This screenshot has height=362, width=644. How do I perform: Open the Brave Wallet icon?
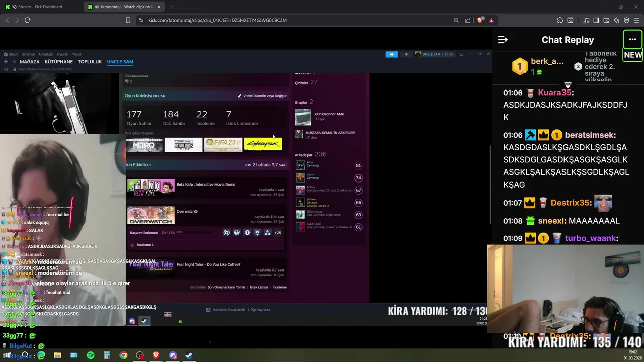click(606, 20)
